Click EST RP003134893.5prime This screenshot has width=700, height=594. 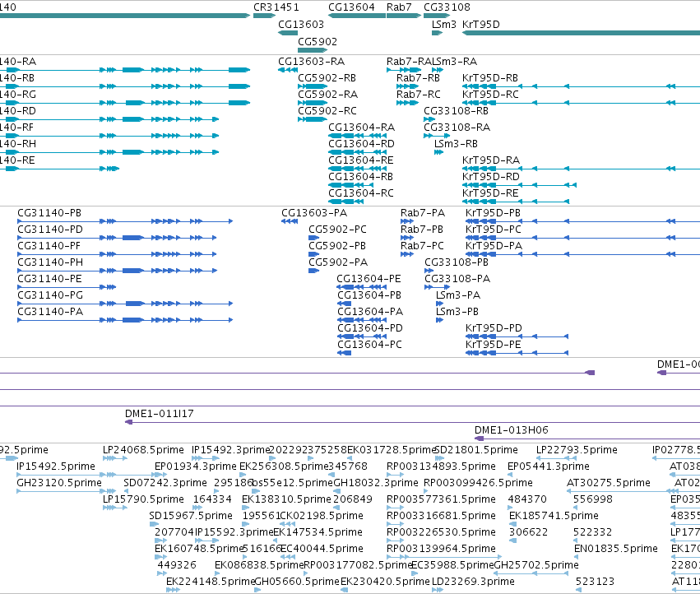[395, 475]
